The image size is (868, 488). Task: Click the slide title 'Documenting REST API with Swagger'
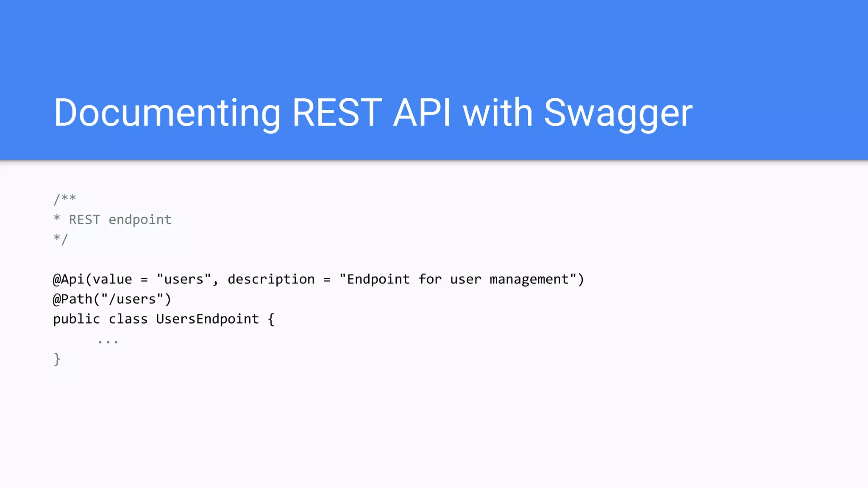coord(373,113)
